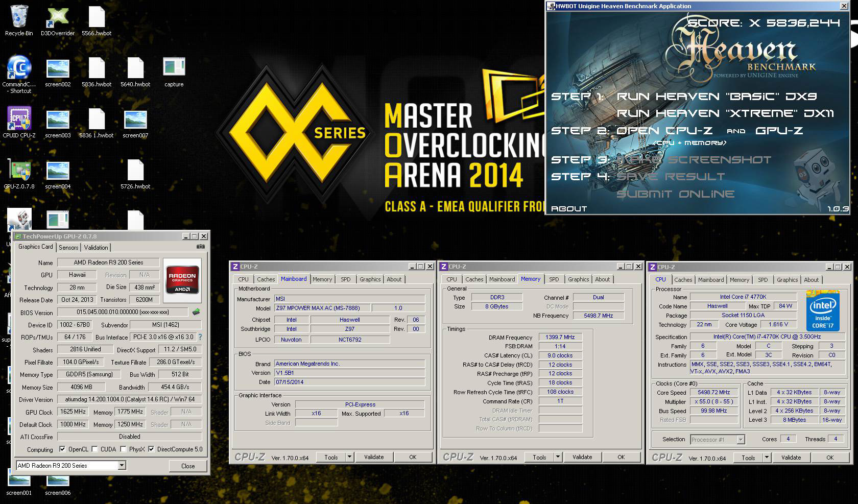Select the screen007 image file
Viewport: 858px width, 504px height.
point(135,123)
